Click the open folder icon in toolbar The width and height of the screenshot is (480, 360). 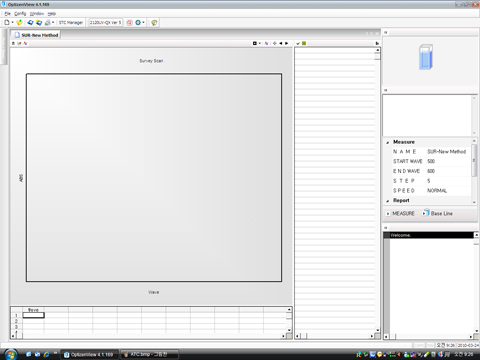point(19,22)
